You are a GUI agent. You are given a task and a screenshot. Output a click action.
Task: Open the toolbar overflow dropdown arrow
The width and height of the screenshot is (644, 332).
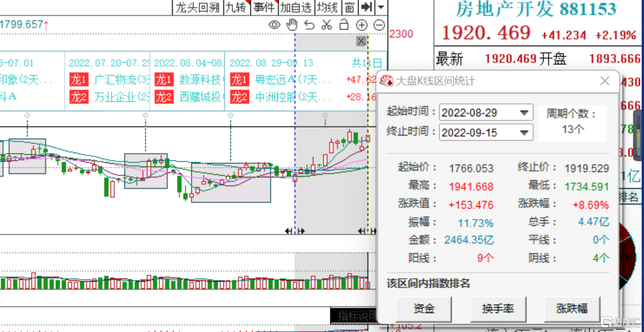tap(380, 7)
